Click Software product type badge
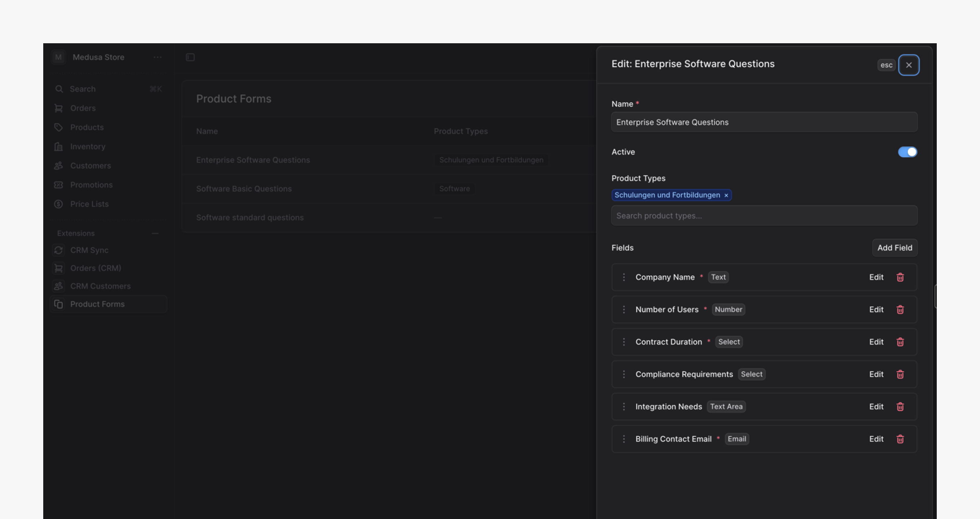 (x=454, y=189)
